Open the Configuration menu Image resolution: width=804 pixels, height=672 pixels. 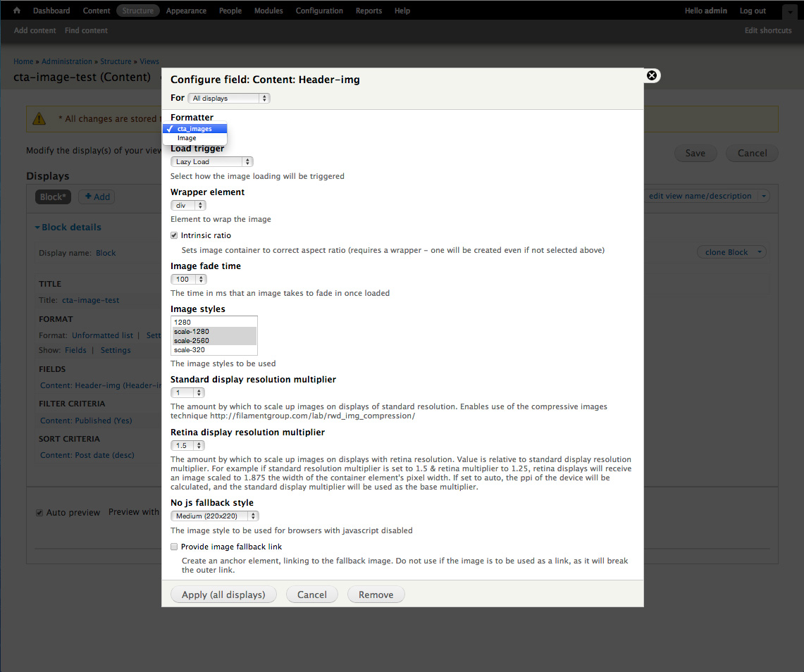(319, 11)
